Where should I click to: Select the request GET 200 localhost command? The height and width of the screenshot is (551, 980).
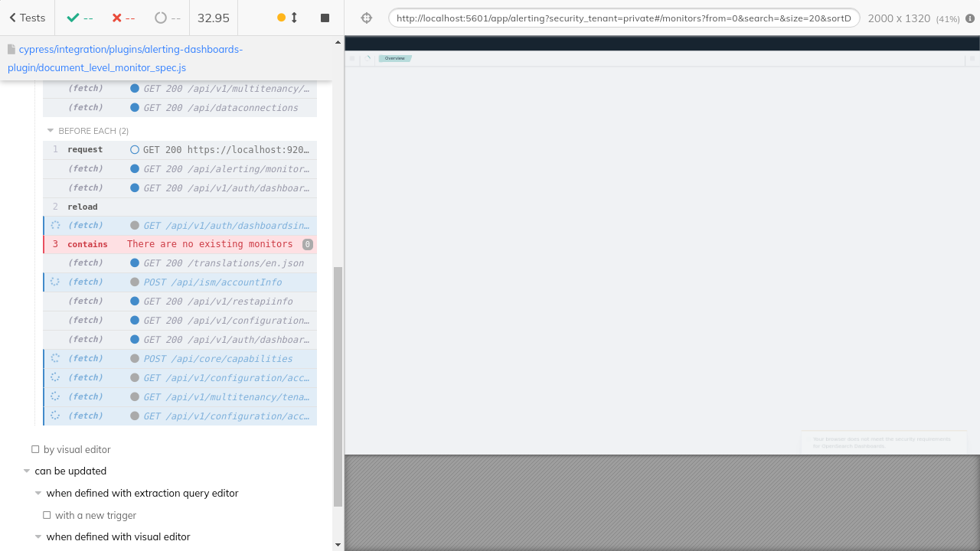[x=181, y=150]
